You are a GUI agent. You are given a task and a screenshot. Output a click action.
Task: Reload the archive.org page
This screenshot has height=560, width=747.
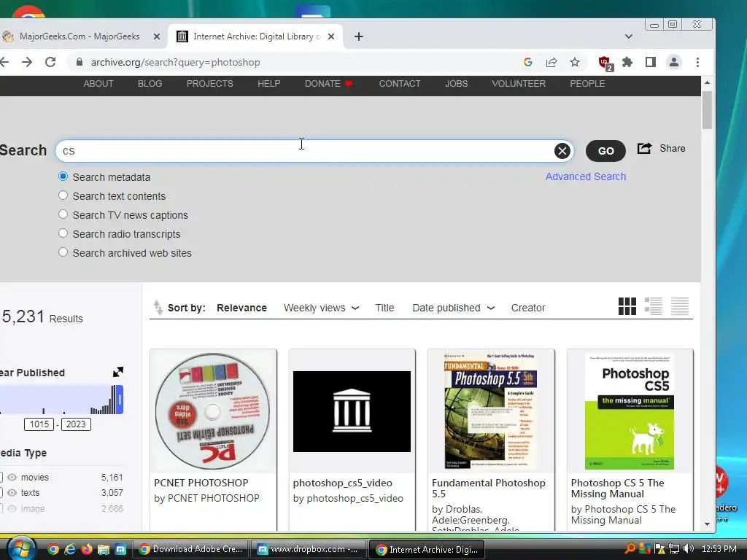click(x=50, y=62)
